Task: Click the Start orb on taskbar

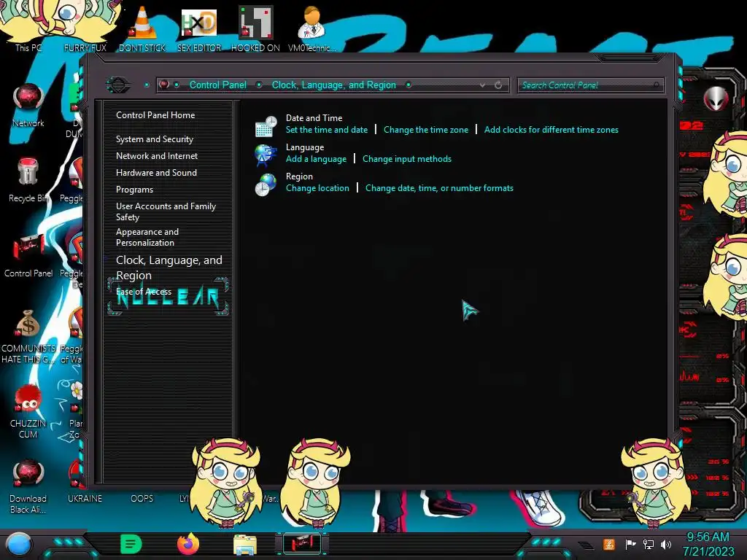Action: pyautogui.click(x=19, y=544)
